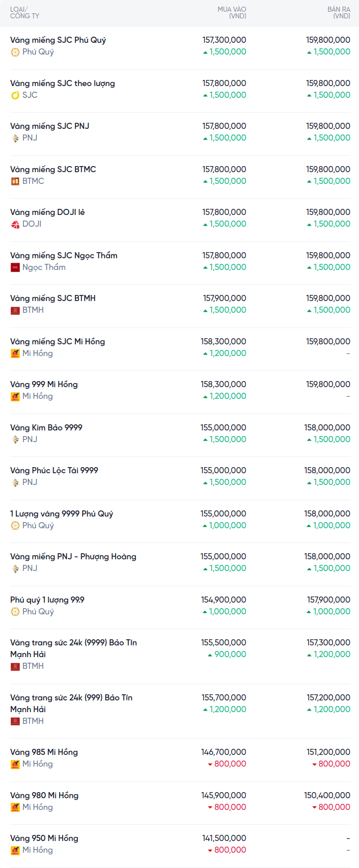Viewport: 359px width, 868px height.
Task: Click the BÁN RA (VND) column header
Action: (x=339, y=13)
